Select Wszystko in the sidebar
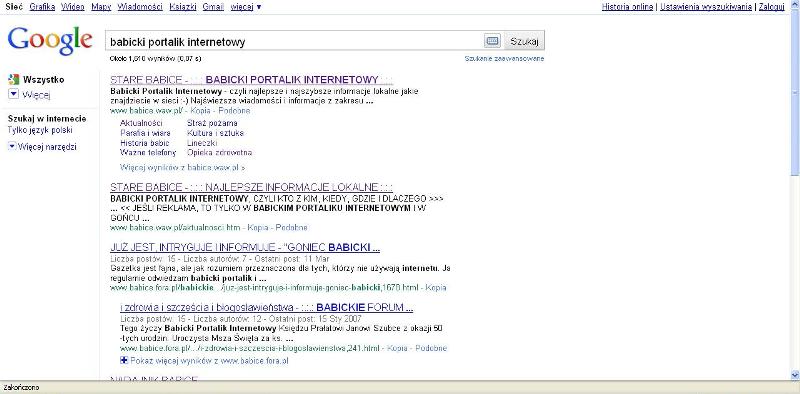The height and width of the screenshot is (394, 800). tap(44, 80)
